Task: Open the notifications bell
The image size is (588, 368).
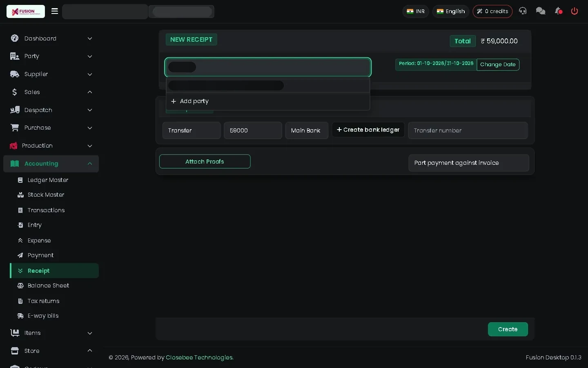Action: (558, 11)
